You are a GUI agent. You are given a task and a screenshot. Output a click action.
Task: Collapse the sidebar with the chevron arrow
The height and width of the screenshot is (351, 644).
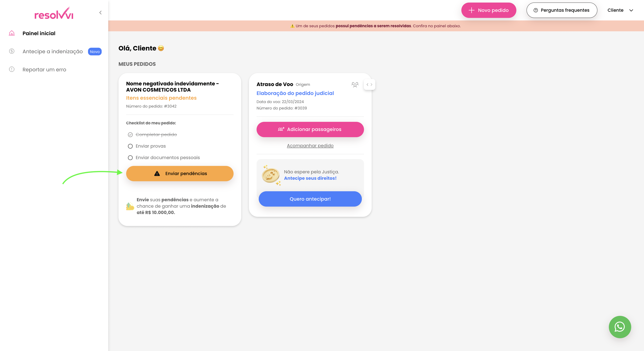(100, 13)
